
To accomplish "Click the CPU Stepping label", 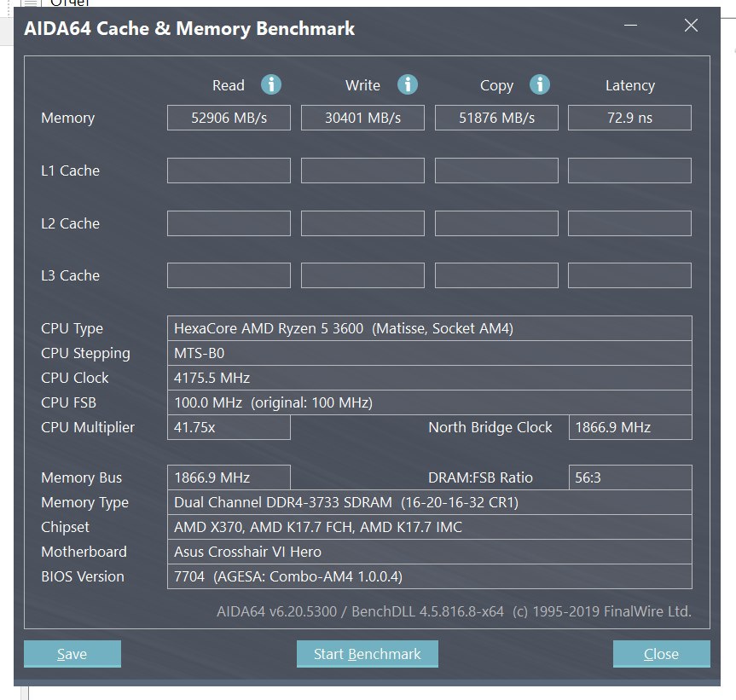I will click(85, 354).
